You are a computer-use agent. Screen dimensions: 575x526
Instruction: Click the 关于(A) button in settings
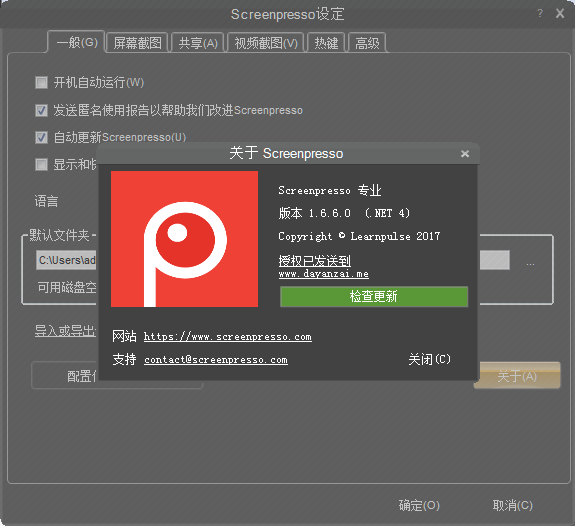point(517,376)
